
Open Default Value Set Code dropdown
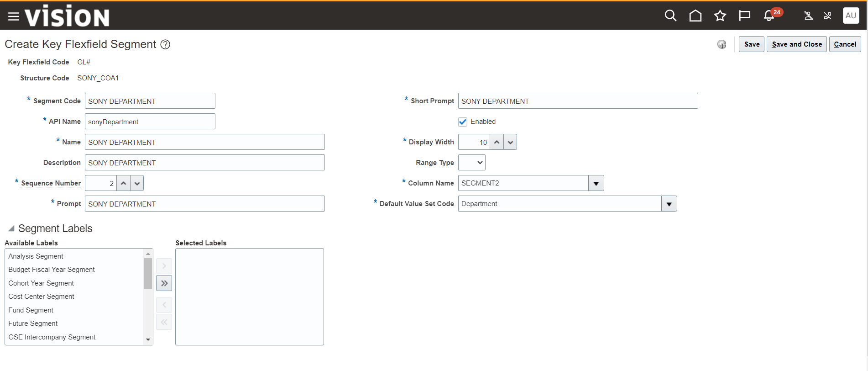click(x=669, y=204)
